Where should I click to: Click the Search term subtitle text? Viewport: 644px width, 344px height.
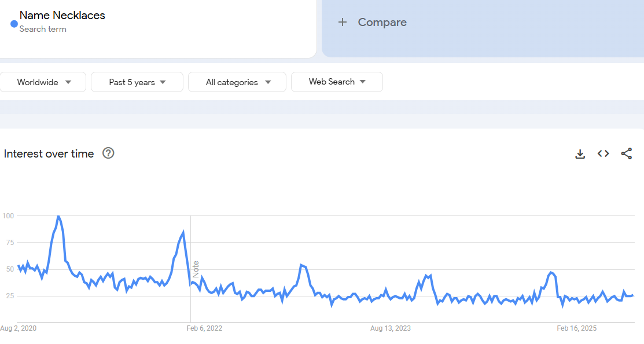click(x=43, y=29)
